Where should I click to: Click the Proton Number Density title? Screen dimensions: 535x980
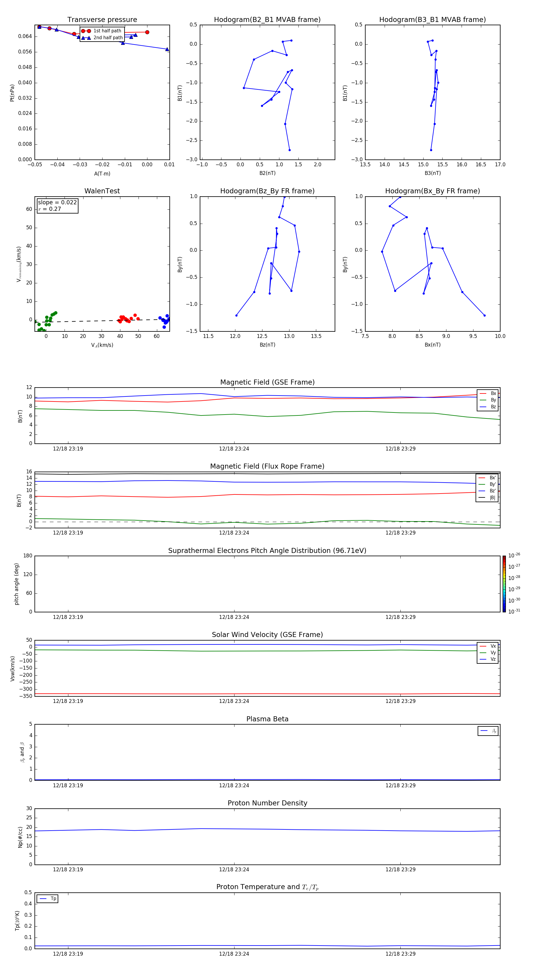pyautogui.click(x=267, y=803)
